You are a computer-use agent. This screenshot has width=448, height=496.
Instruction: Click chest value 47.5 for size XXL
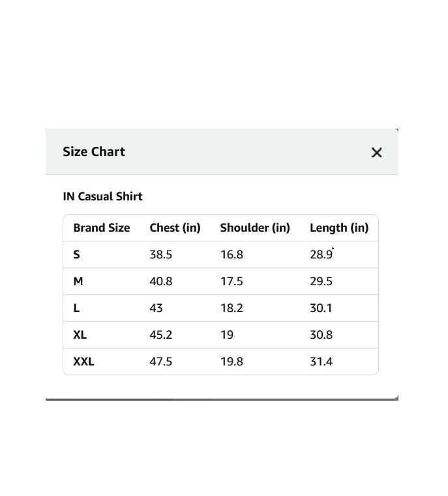pyautogui.click(x=161, y=362)
